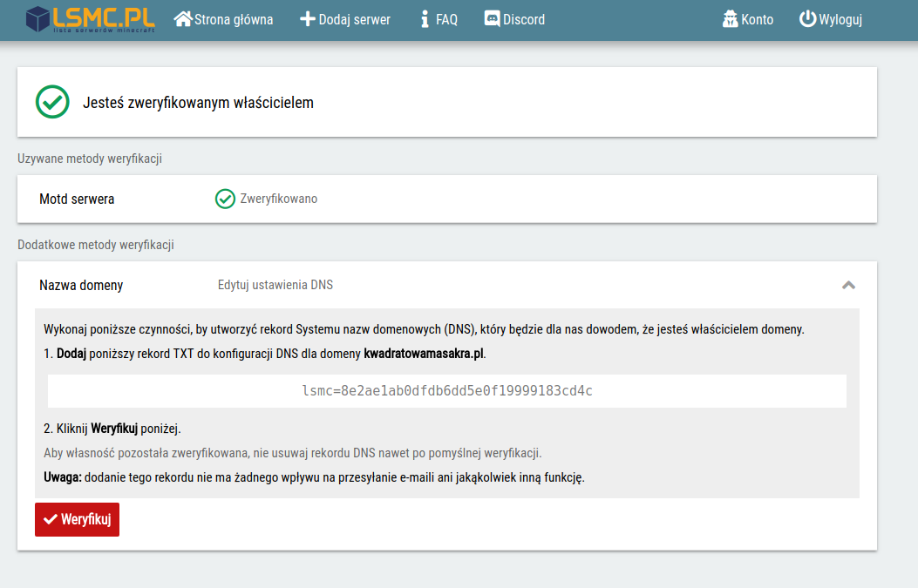Screen dimensions: 918x588
Task: Open the FAQ menu item
Action: (x=446, y=19)
